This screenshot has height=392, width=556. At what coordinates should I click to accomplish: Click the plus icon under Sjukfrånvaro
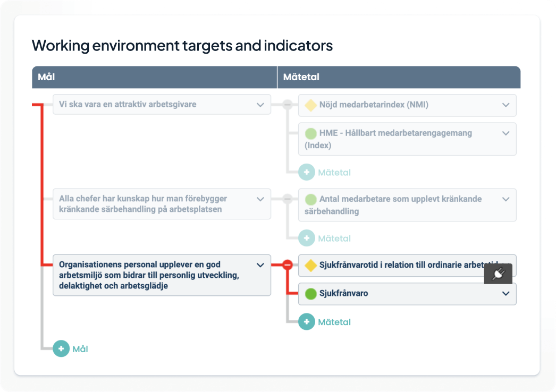(x=306, y=321)
